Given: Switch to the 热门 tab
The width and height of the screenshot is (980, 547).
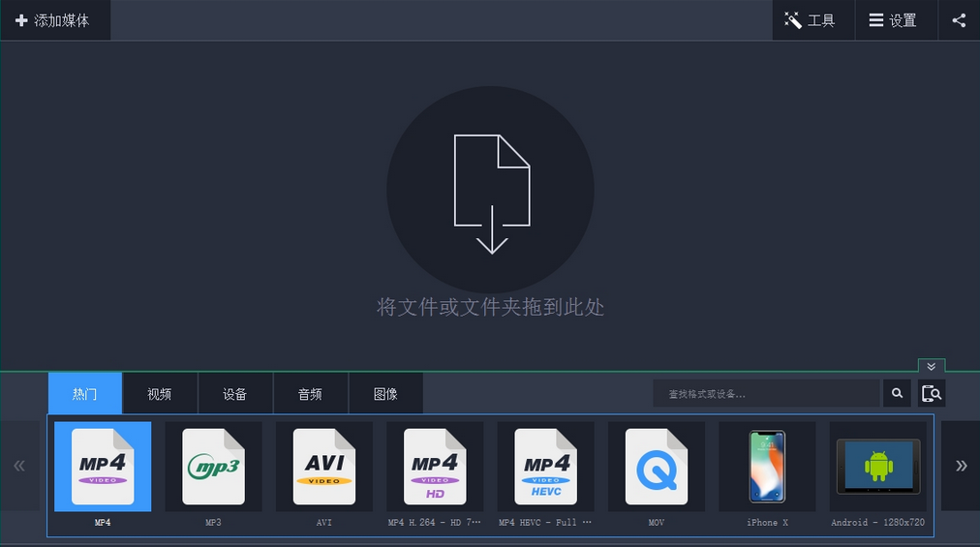Looking at the screenshot, I should (x=85, y=393).
